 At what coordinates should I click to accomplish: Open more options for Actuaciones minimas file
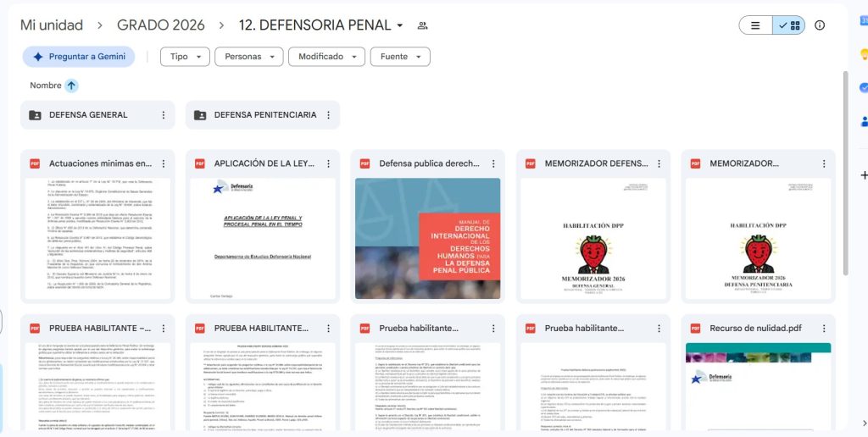(x=164, y=163)
